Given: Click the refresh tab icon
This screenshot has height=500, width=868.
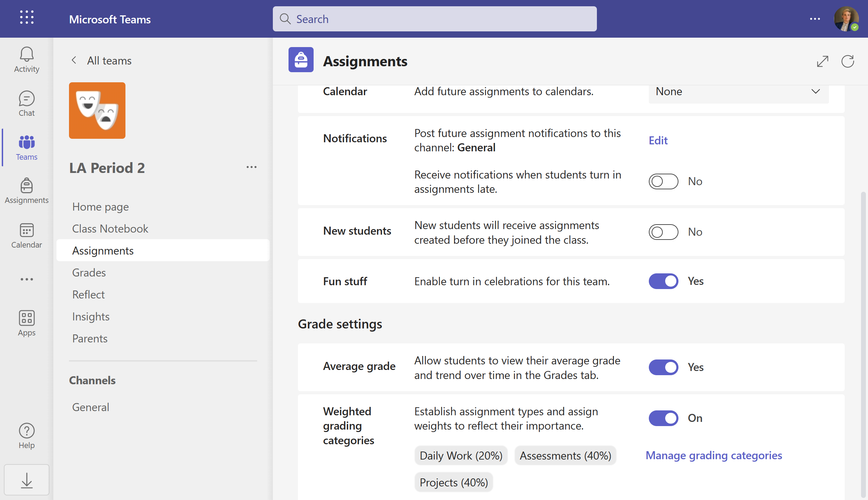Looking at the screenshot, I should tap(847, 61).
